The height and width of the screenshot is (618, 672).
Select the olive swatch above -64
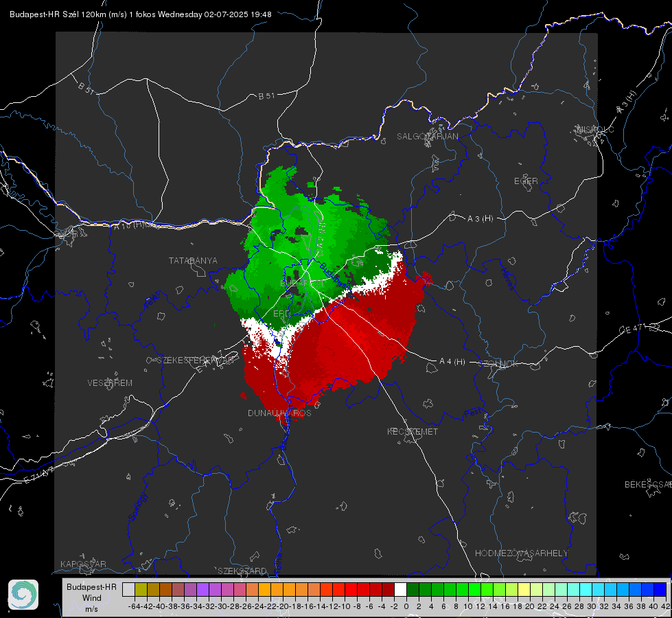click(x=141, y=589)
